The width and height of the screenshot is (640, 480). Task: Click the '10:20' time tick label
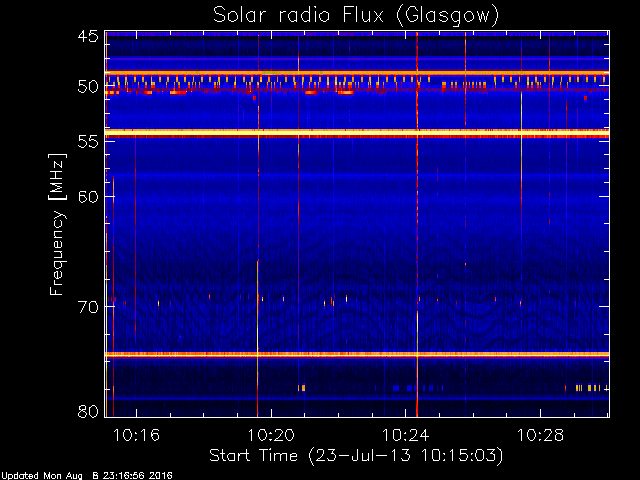click(x=271, y=435)
